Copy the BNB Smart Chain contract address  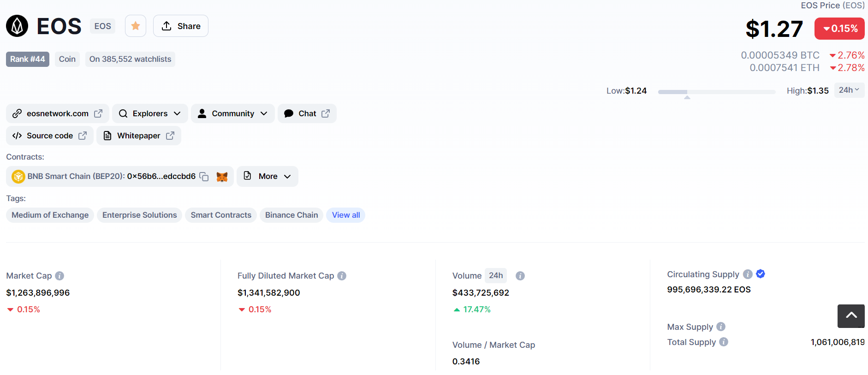click(x=204, y=177)
